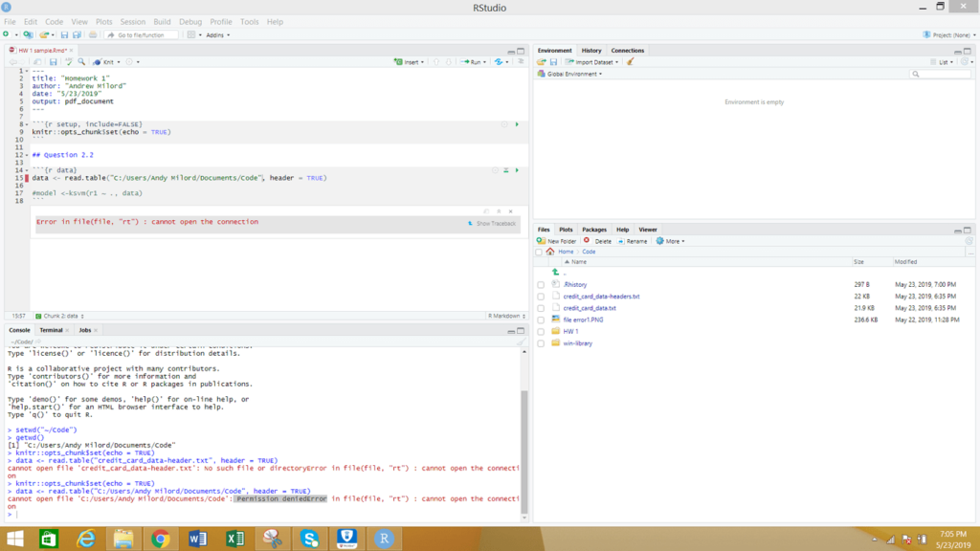This screenshot has width=980, height=551.
Task: Go up to parent directory arrow
Action: (556, 273)
